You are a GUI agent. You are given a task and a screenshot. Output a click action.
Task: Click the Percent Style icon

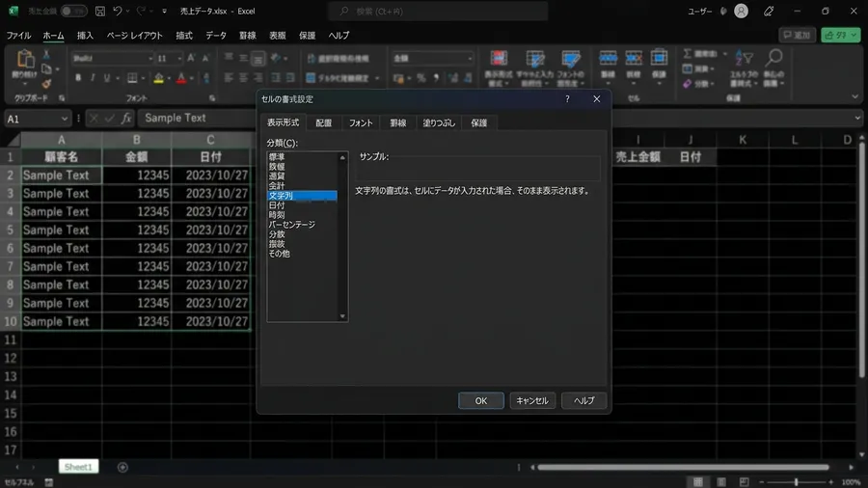421,78
